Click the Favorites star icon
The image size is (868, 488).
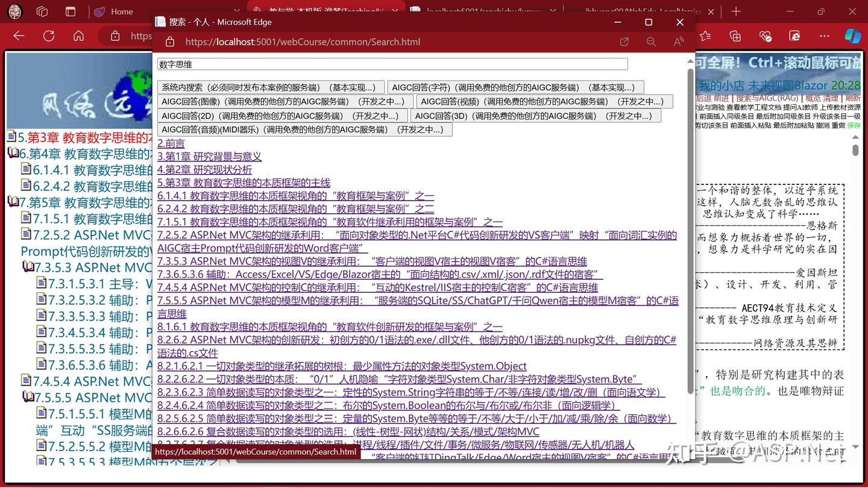tap(705, 36)
